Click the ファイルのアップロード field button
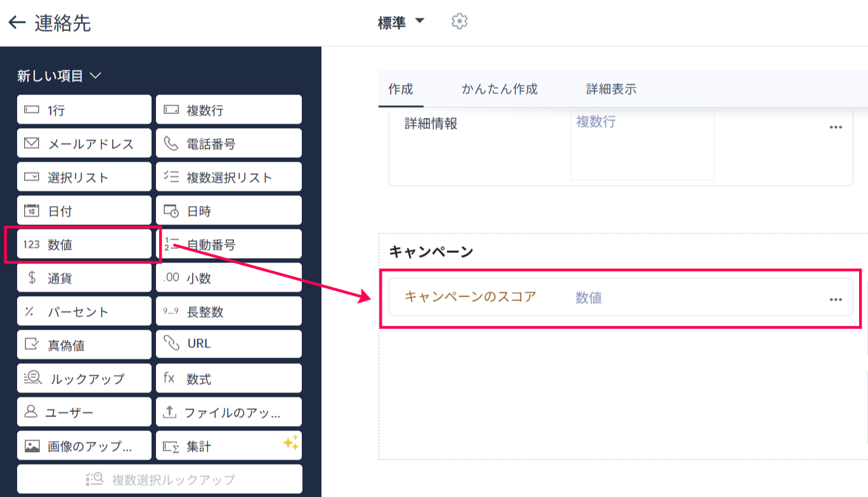868x497 pixels. point(228,413)
